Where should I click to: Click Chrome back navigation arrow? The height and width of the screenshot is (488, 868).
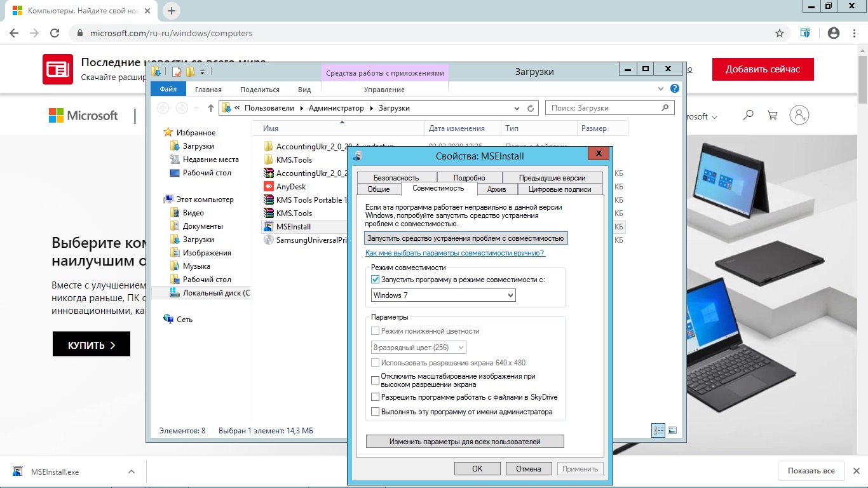click(15, 33)
